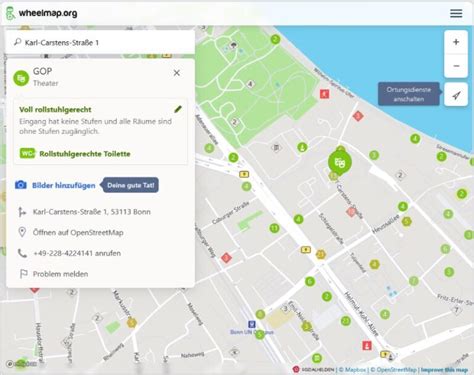The height and width of the screenshot is (375, 474).
Task: Open Öffnen auf OpenStreetMap link
Action: (78, 232)
